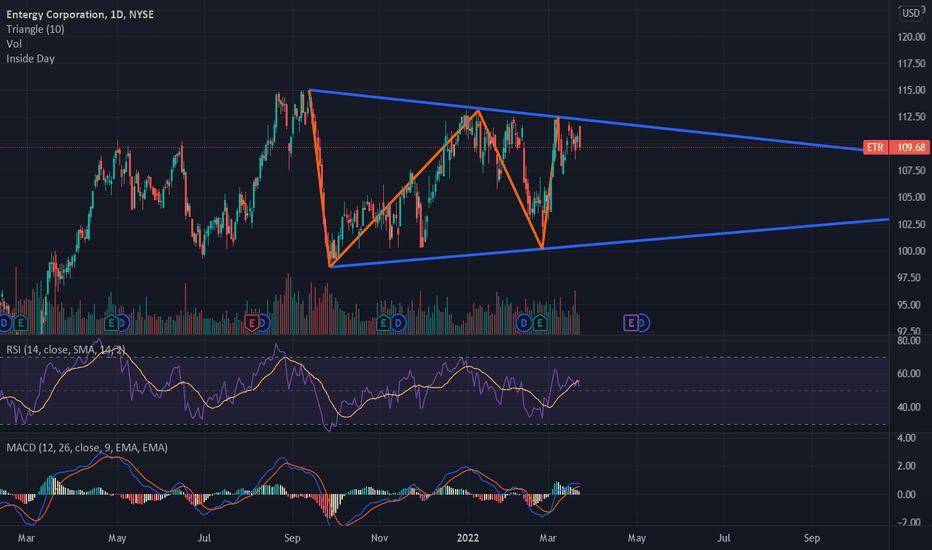Viewport: 932px width, 550px height.
Task: Click the red earnings E marker
Action: point(252,323)
